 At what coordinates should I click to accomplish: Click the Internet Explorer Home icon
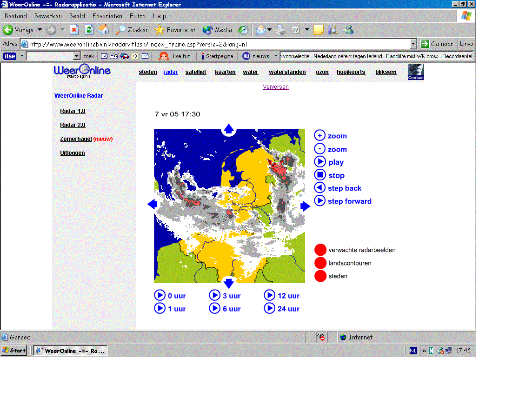click(104, 30)
